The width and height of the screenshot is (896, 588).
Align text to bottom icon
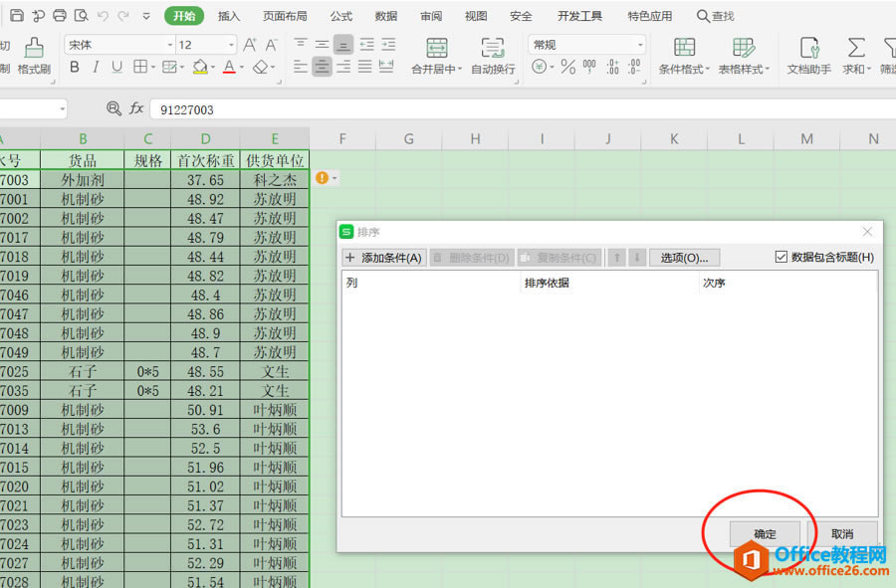click(x=343, y=45)
